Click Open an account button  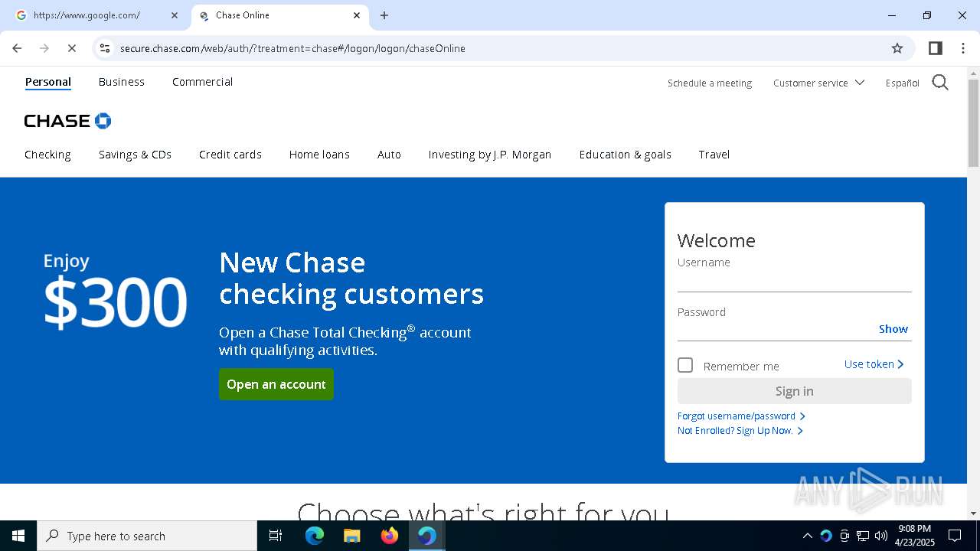point(276,384)
